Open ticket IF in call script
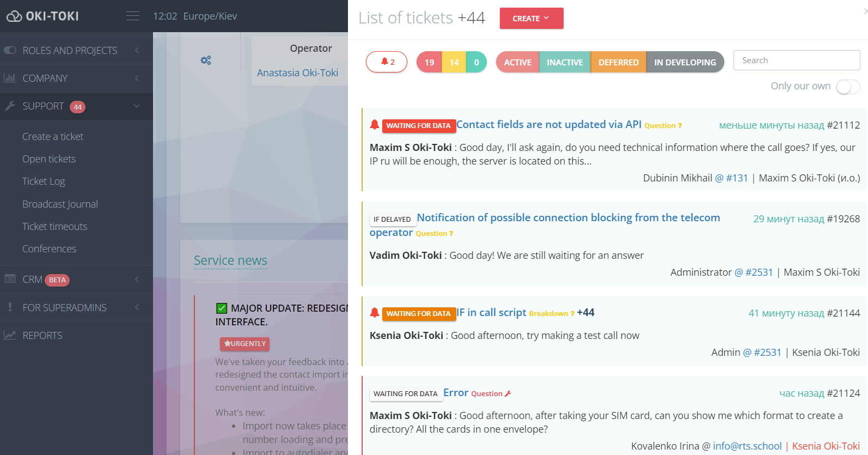868x455 pixels. 491,312
